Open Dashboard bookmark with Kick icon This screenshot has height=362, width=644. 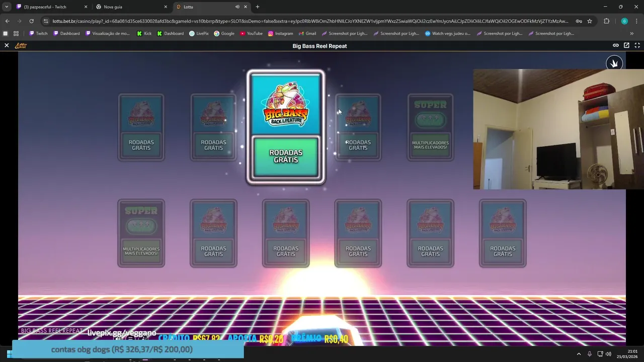coord(170,34)
